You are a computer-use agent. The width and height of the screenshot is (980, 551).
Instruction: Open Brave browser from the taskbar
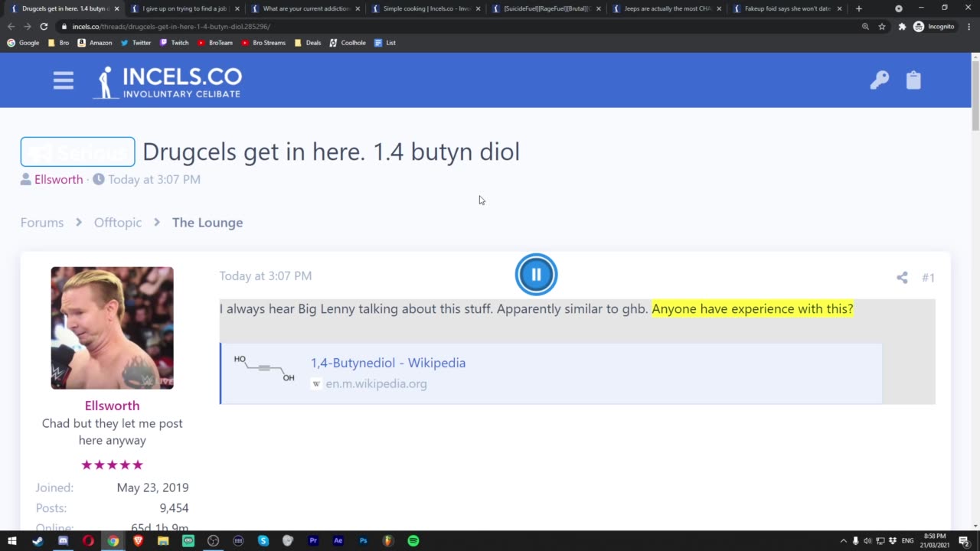pos(138,540)
